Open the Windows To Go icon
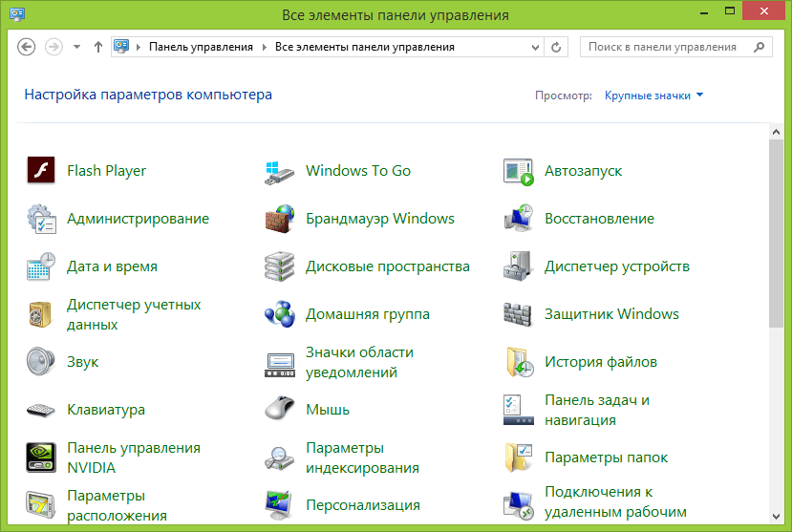The image size is (792, 532). click(280, 171)
